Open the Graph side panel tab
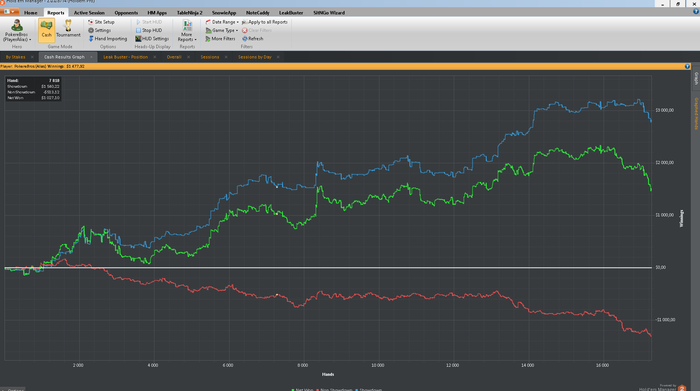Screen dimensions: 700x391 (x=696, y=79)
